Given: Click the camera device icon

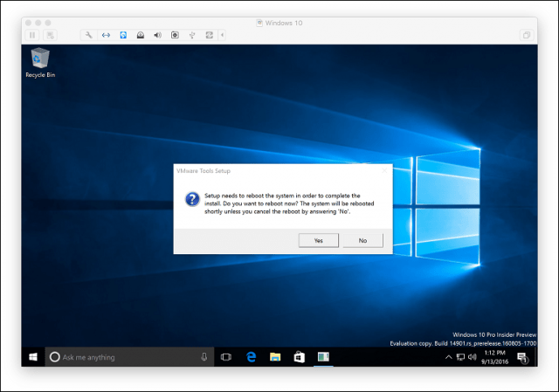Looking at the screenshot, I should [175, 35].
